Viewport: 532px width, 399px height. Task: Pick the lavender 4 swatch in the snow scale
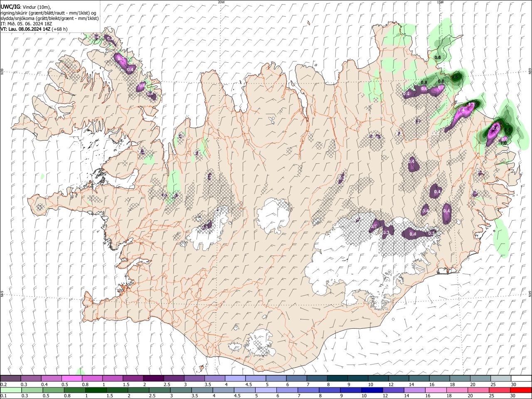pyautogui.click(x=234, y=378)
